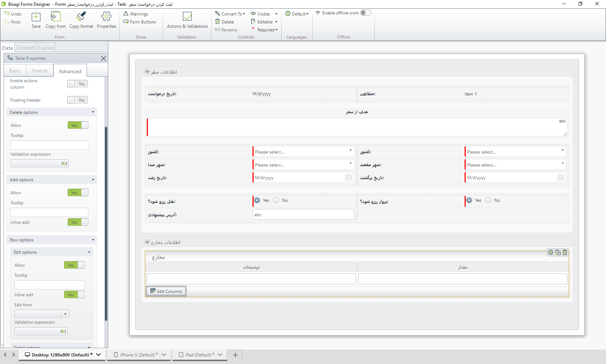Toggle Floating Header switch

coord(78,100)
